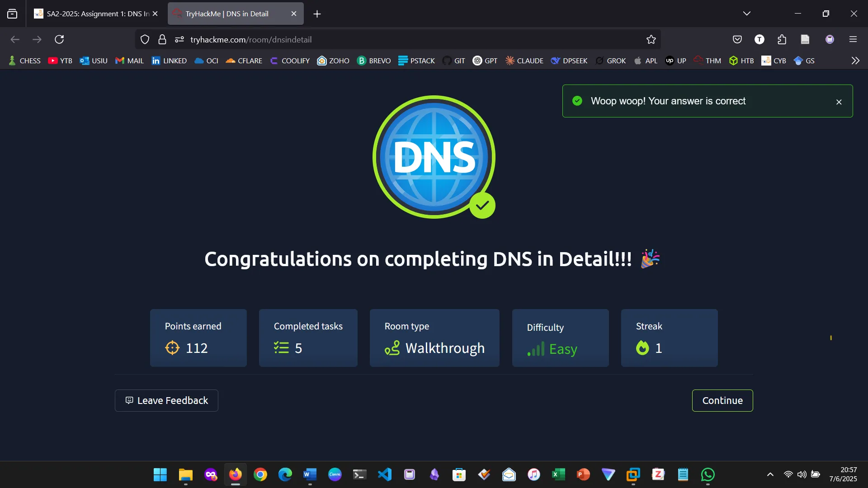Open the HTB bookmark
Screen dimensions: 868x488
746,60
